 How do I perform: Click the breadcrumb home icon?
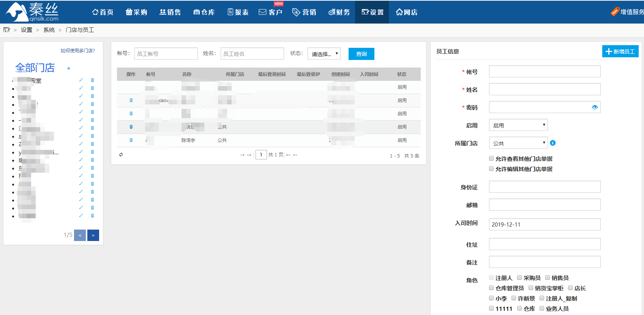(6, 30)
